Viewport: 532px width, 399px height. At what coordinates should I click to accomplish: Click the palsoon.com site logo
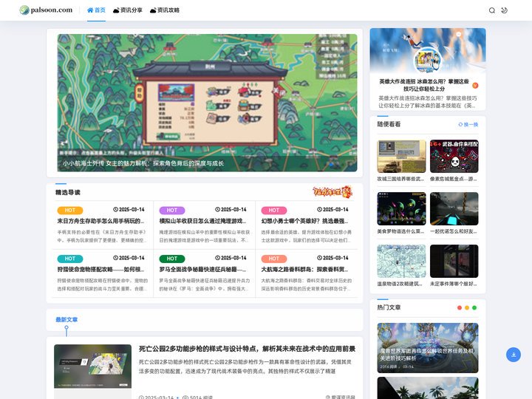point(46,10)
